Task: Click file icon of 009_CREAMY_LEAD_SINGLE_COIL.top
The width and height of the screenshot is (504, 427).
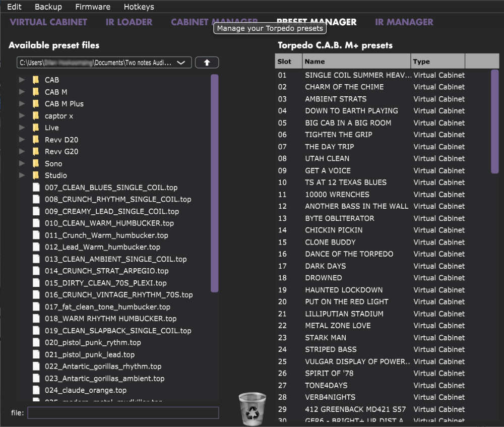Action: click(36, 211)
